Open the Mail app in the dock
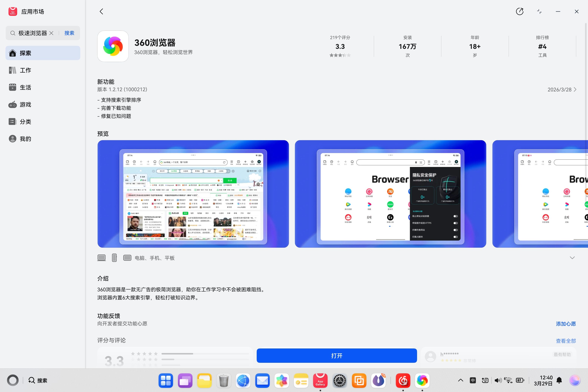The image size is (588, 392). coord(262,381)
